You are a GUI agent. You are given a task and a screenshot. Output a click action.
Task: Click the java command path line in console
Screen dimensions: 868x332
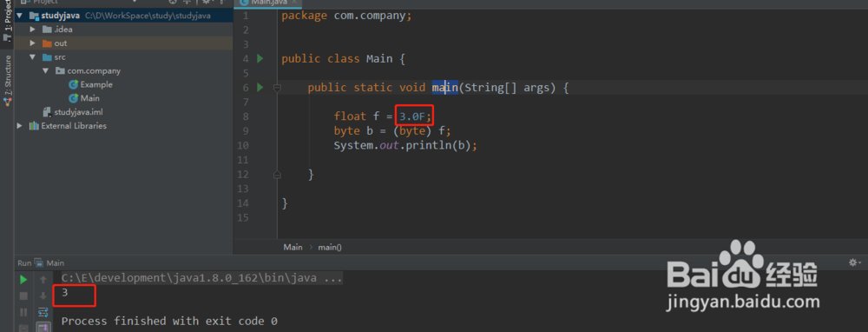202,278
